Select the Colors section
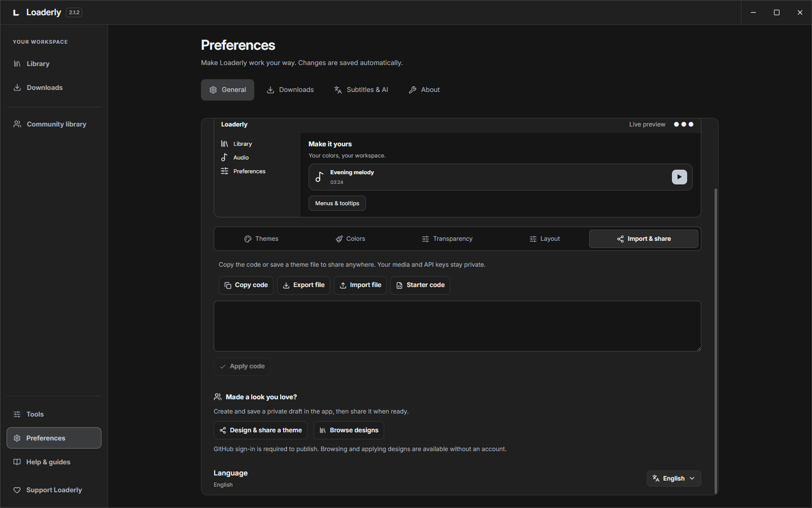Screen dimensions: 812x508 [350, 239]
